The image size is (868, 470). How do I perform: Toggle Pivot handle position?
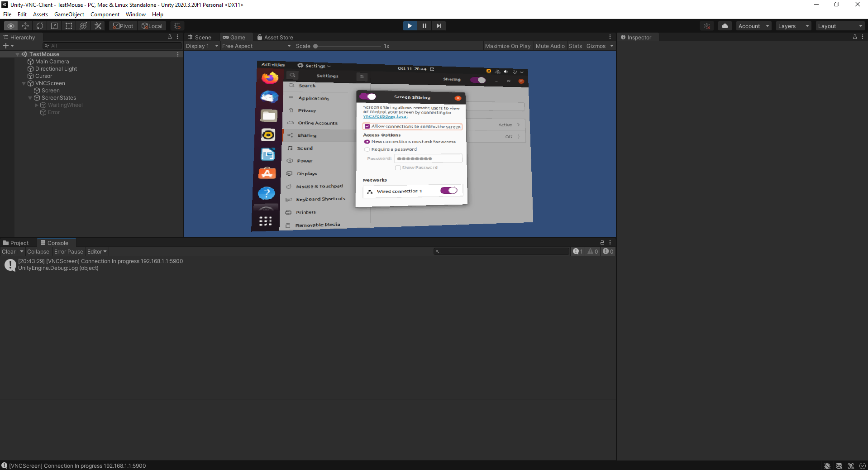click(x=123, y=26)
